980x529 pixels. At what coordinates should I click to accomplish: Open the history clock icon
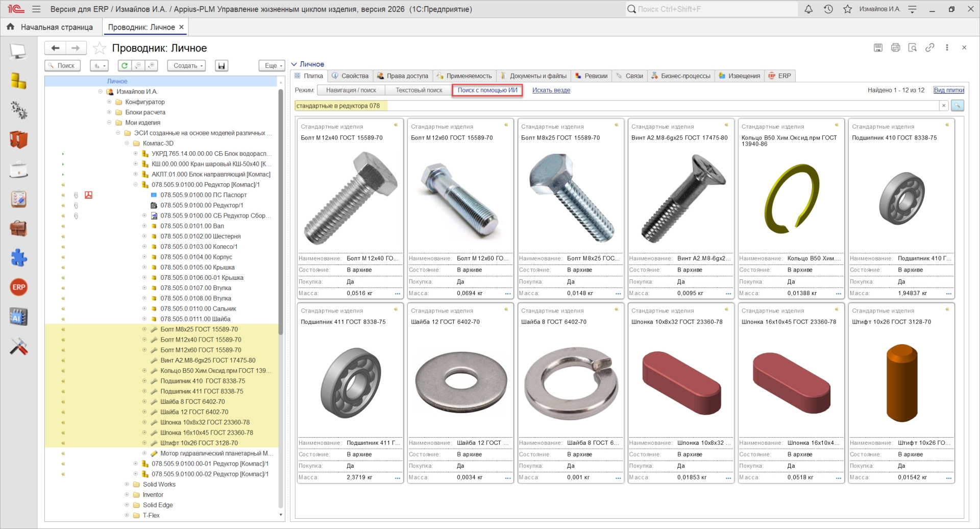(x=828, y=9)
